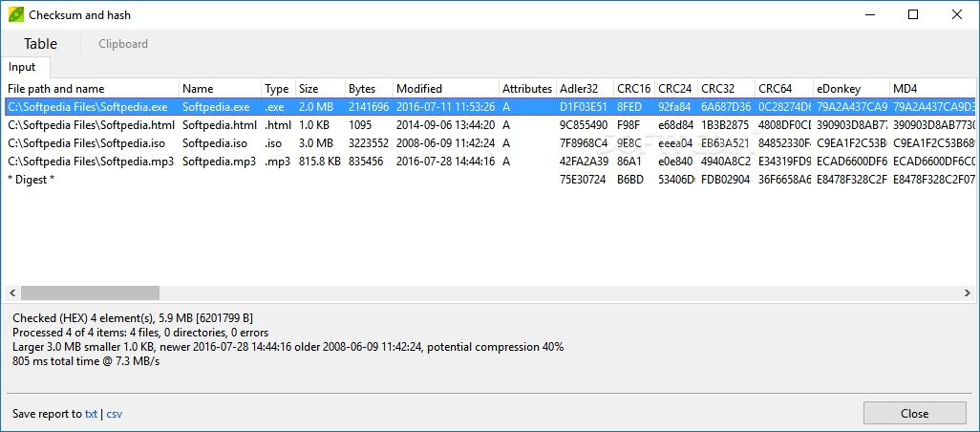Click the horizontal scrollbar right arrow
980x432 pixels.
[968, 292]
